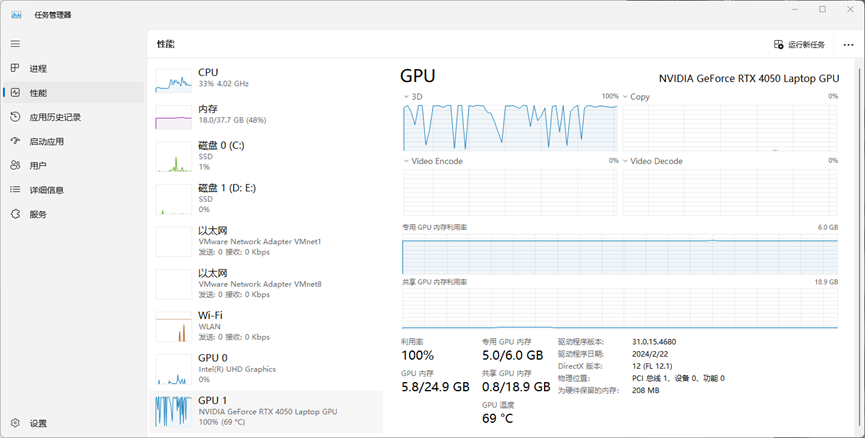Screen dimensions: 865x438
Task: Click the PCI 总线 1 location text
Action: [679, 378]
